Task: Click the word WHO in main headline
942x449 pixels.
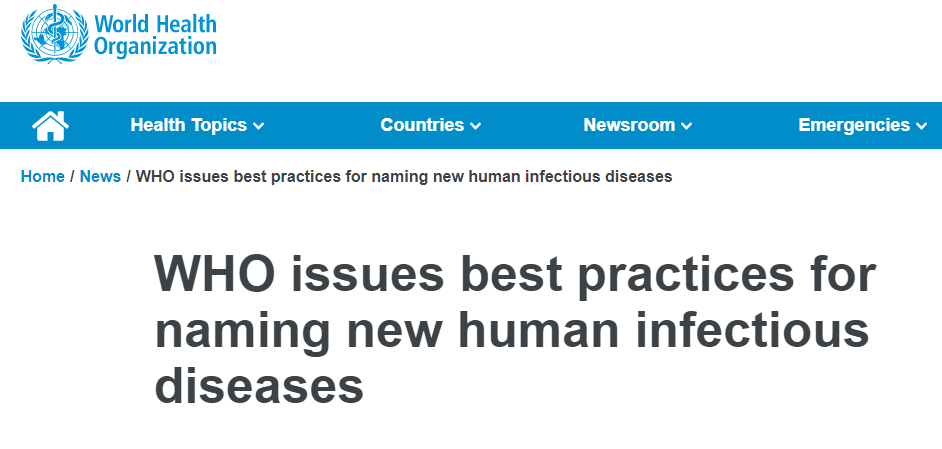Action: pos(215,274)
